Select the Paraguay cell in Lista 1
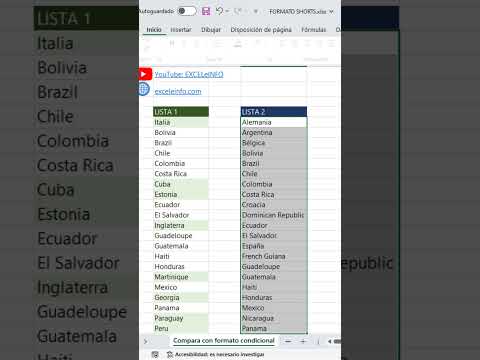 pyautogui.click(x=181, y=318)
